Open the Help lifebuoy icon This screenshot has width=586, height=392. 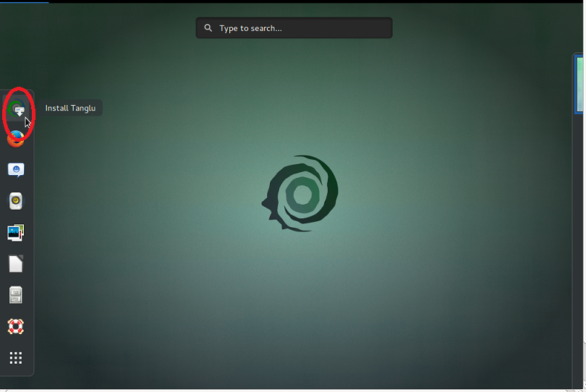click(x=16, y=327)
